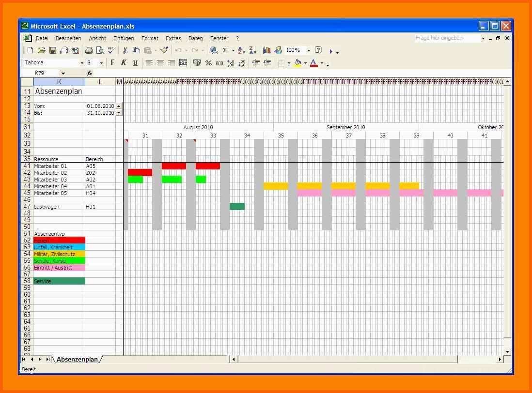Image resolution: width=532 pixels, height=393 pixels.
Task: Click the AutoSum sigma icon
Action: 225,50
